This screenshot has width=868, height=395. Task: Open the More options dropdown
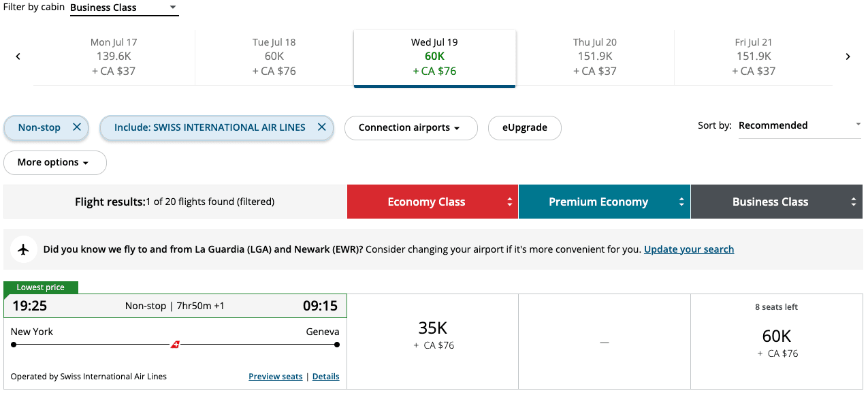(x=54, y=163)
